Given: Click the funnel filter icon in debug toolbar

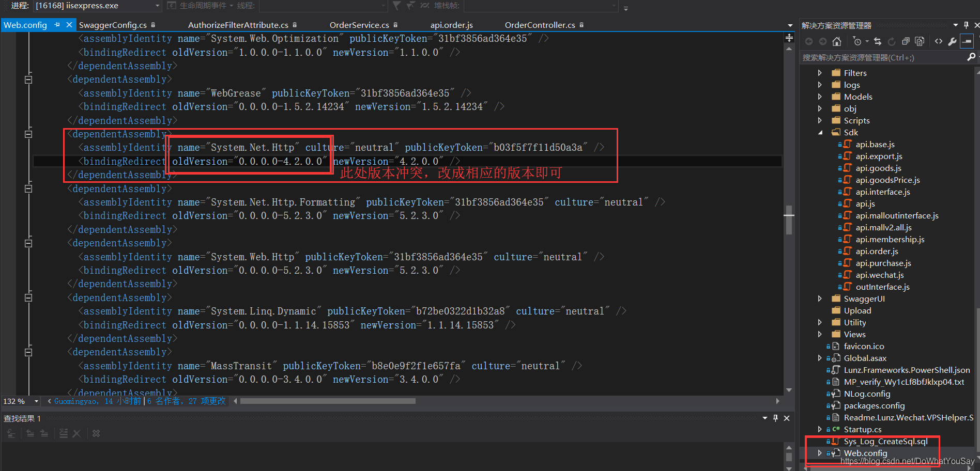Looking at the screenshot, I should (x=396, y=6).
